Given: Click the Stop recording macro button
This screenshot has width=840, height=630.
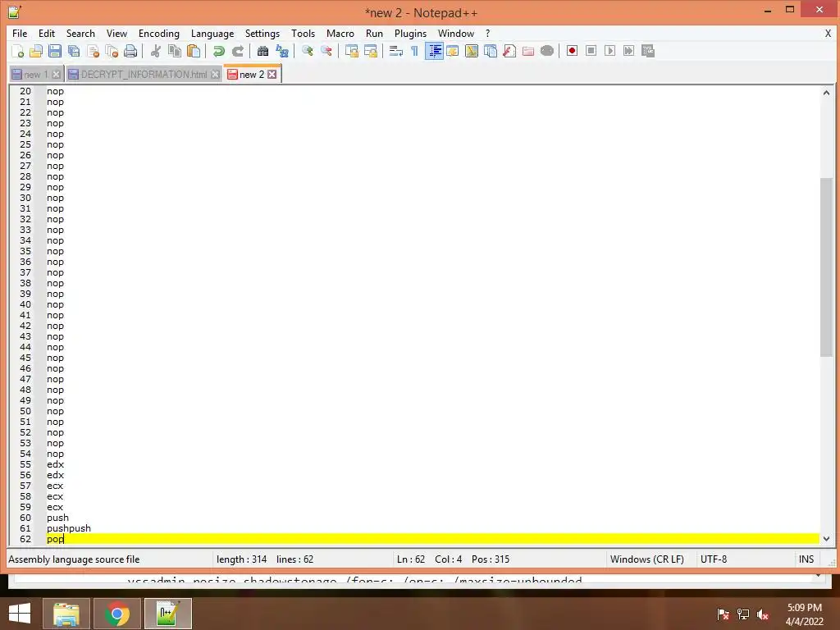Looking at the screenshot, I should [591, 51].
